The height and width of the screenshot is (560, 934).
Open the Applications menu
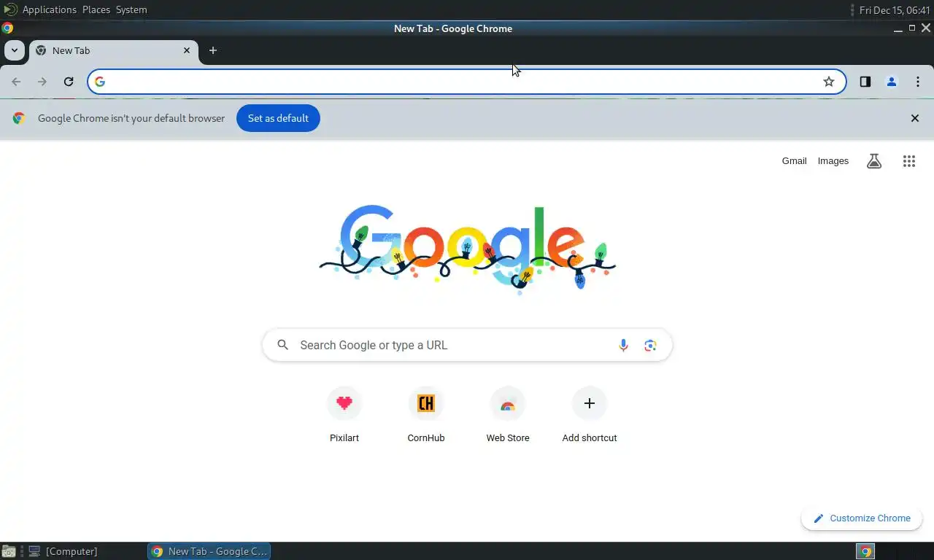point(49,9)
